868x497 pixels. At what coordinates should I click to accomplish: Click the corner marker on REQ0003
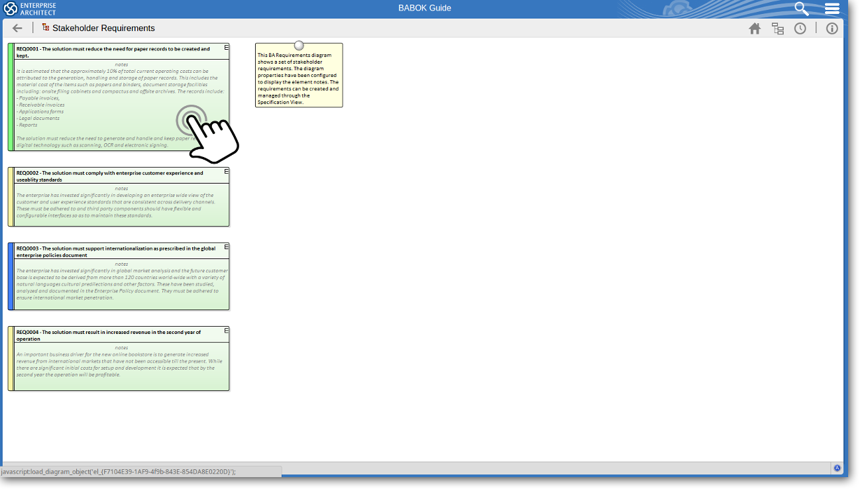(226, 247)
